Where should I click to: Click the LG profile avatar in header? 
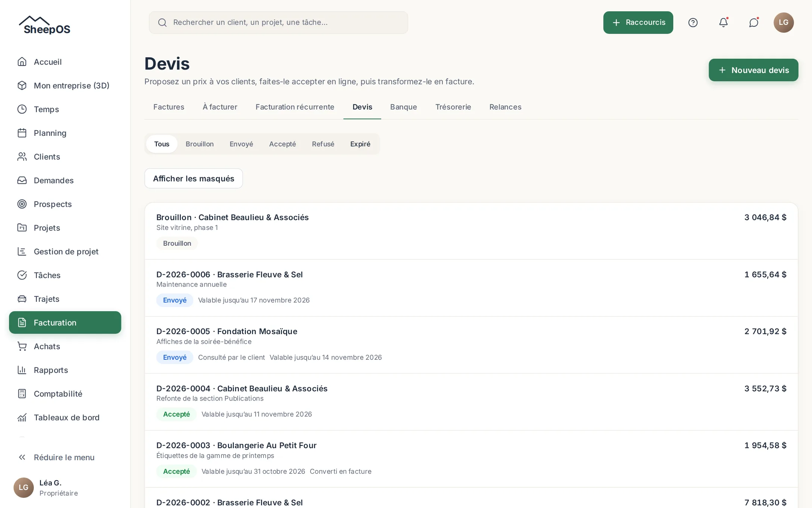pos(784,23)
